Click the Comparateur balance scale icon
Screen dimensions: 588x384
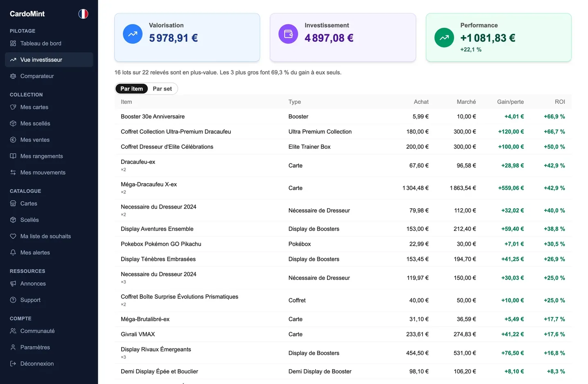[13, 76]
